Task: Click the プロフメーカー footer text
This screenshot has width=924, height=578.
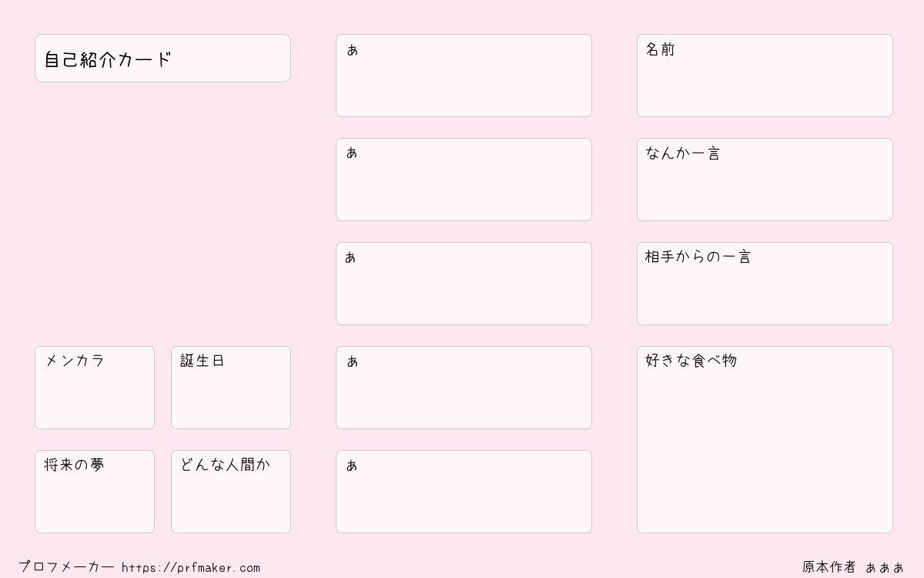Action: (x=66, y=566)
